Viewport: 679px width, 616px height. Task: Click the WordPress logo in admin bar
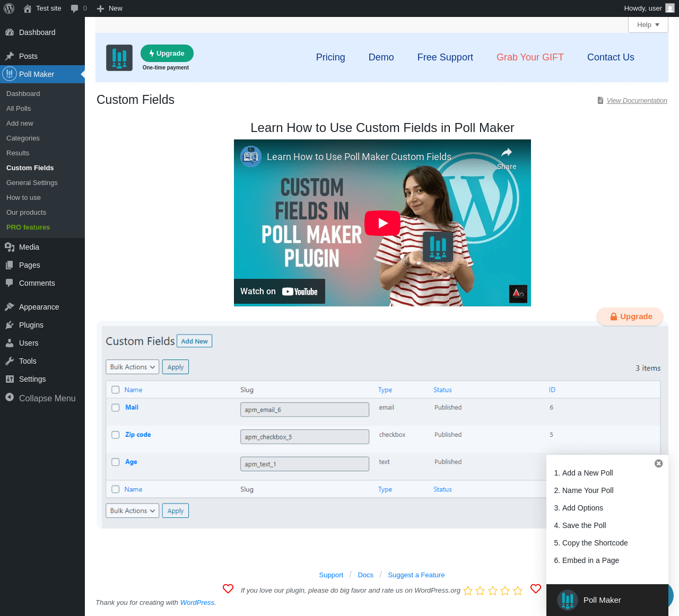point(9,8)
